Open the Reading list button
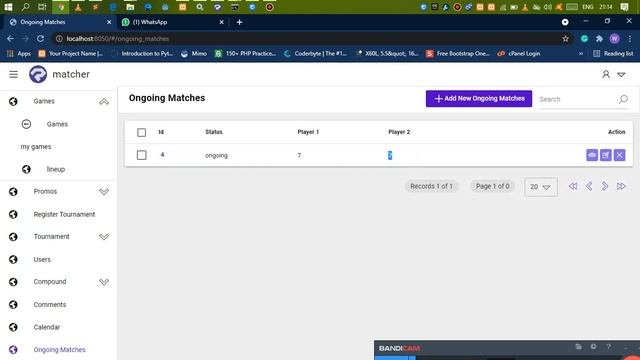The height and width of the screenshot is (360, 640). (613, 53)
